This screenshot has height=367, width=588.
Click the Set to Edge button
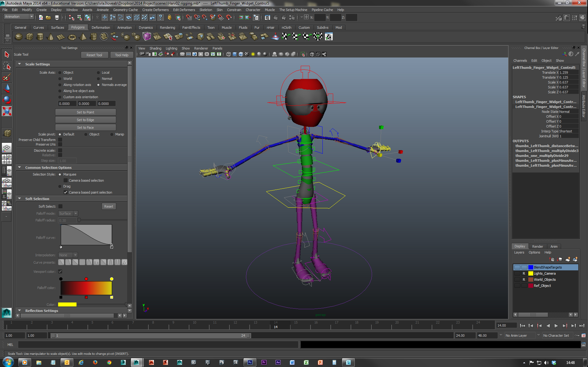click(85, 120)
